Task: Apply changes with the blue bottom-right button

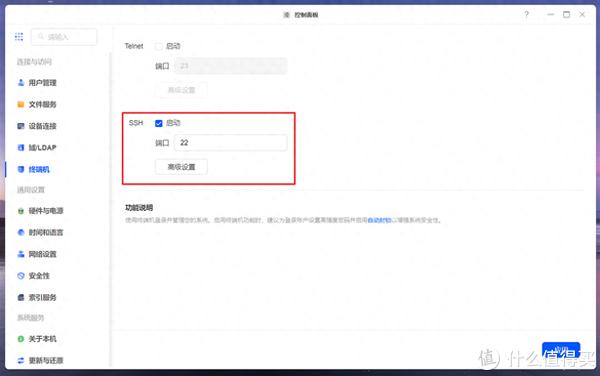Action: coord(561,350)
